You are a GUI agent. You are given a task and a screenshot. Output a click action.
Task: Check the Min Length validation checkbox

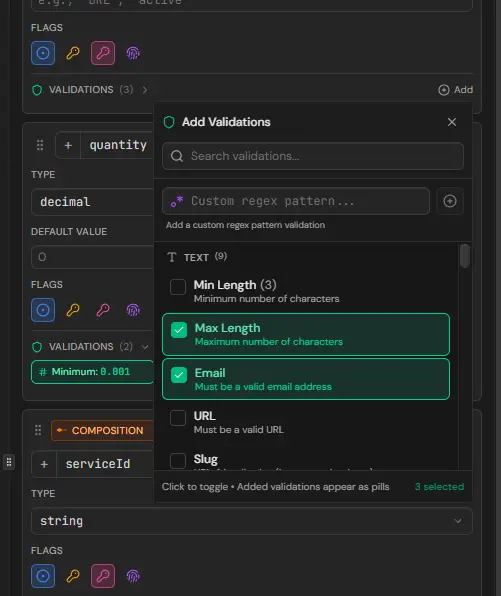point(178,287)
